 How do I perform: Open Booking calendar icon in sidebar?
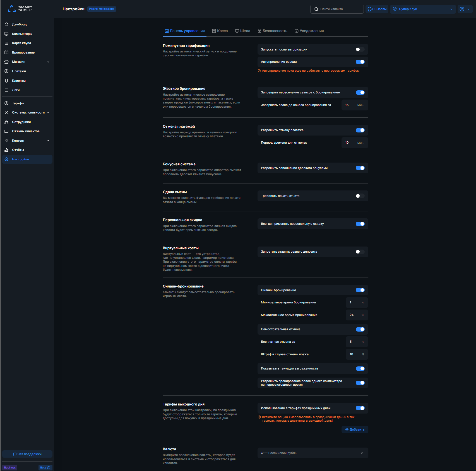click(x=6, y=52)
